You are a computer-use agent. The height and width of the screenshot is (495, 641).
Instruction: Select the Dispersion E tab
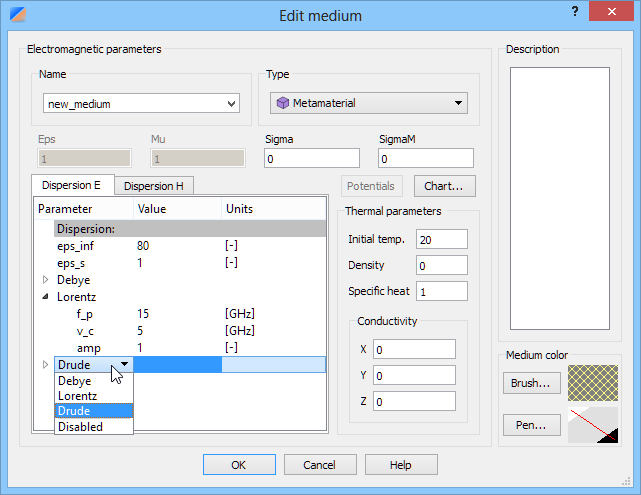[x=71, y=185]
